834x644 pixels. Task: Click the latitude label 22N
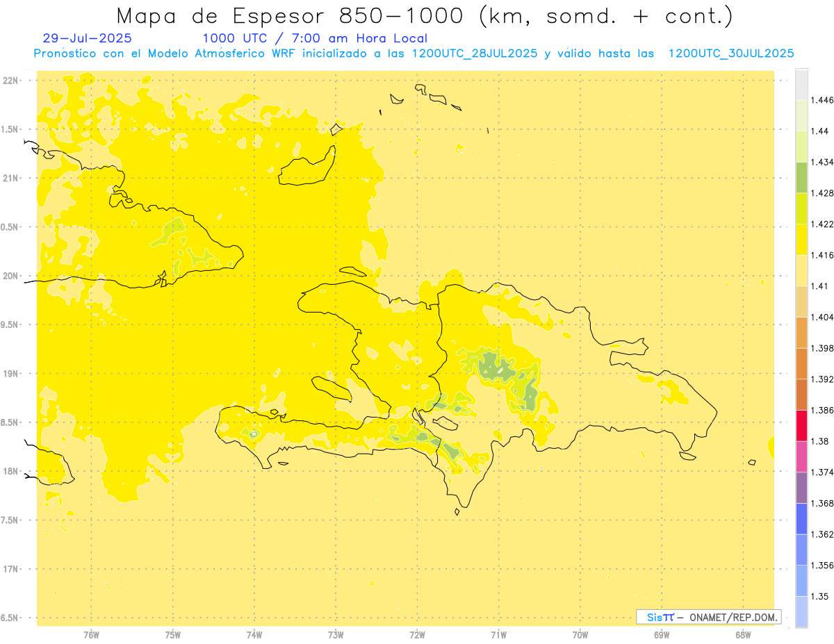tap(11, 80)
